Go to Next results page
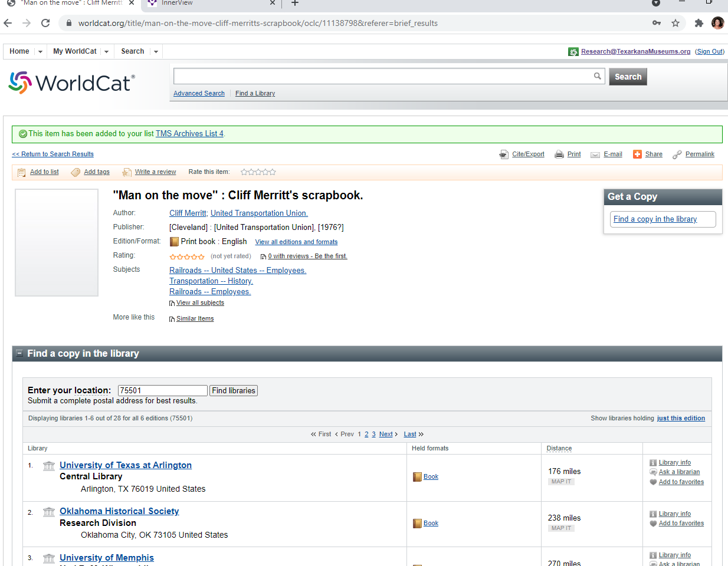Viewport: 728px width, 566px height. (x=386, y=434)
